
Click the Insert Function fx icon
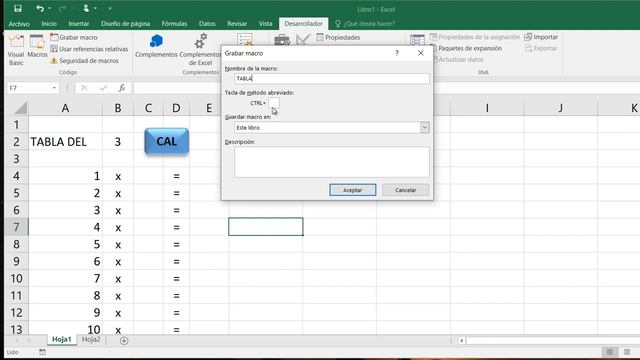[121, 88]
